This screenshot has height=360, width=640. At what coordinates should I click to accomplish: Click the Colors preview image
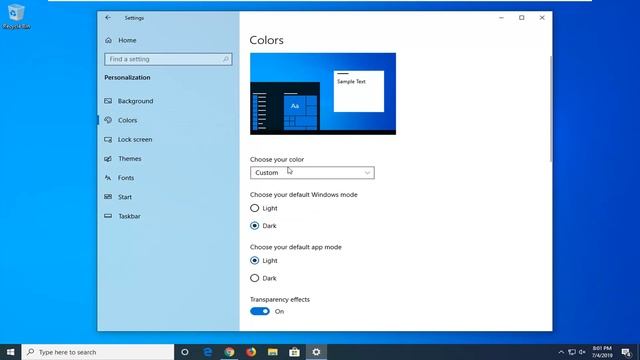[x=323, y=93]
